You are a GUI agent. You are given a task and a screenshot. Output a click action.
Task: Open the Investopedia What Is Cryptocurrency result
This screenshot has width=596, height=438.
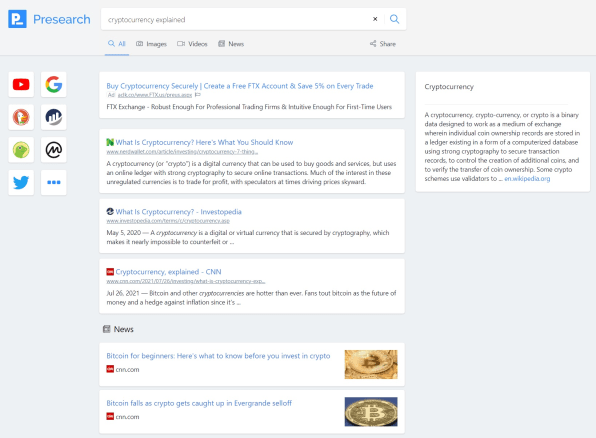pyautogui.click(x=179, y=212)
